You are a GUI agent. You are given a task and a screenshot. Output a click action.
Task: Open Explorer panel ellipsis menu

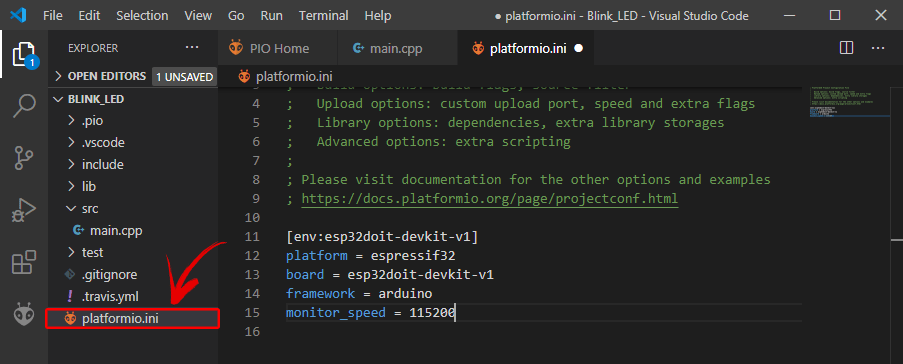(192, 48)
